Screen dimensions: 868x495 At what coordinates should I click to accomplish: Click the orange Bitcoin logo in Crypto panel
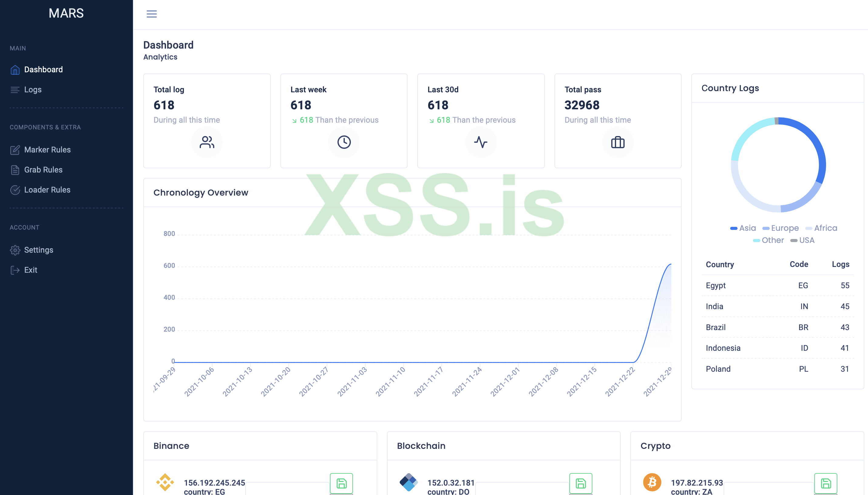click(652, 482)
